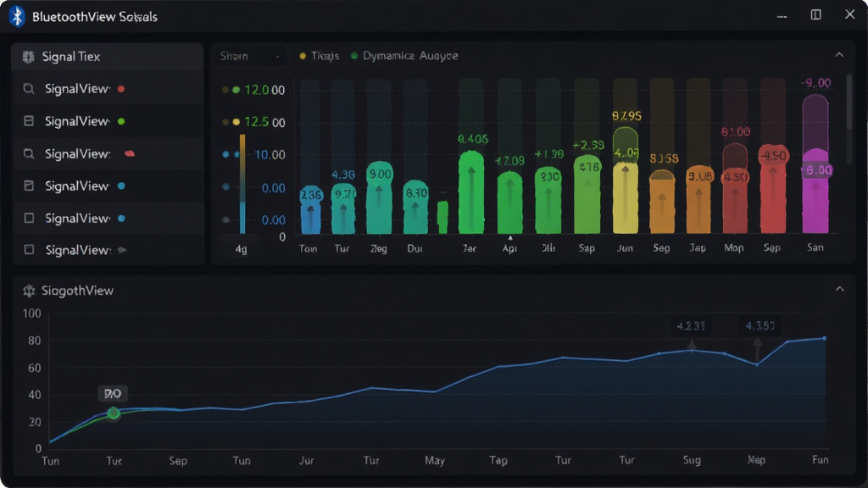
Task: Toggle the yellow dot beside the 12.5 axis value
Action: 236,122
